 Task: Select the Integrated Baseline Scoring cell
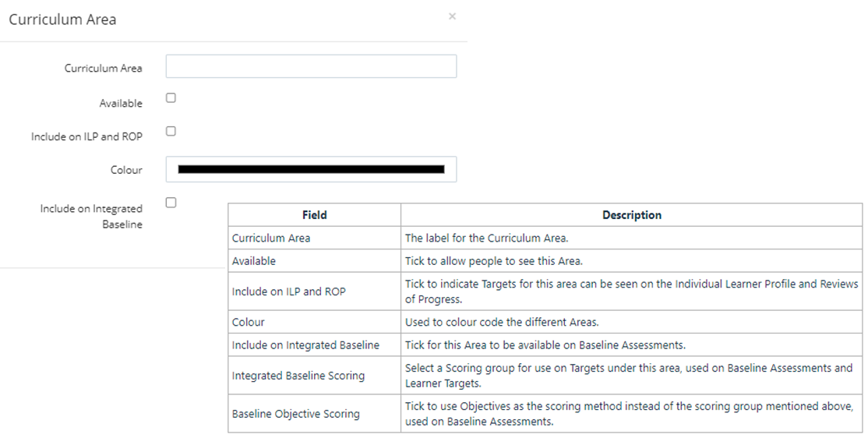(315, 375)
